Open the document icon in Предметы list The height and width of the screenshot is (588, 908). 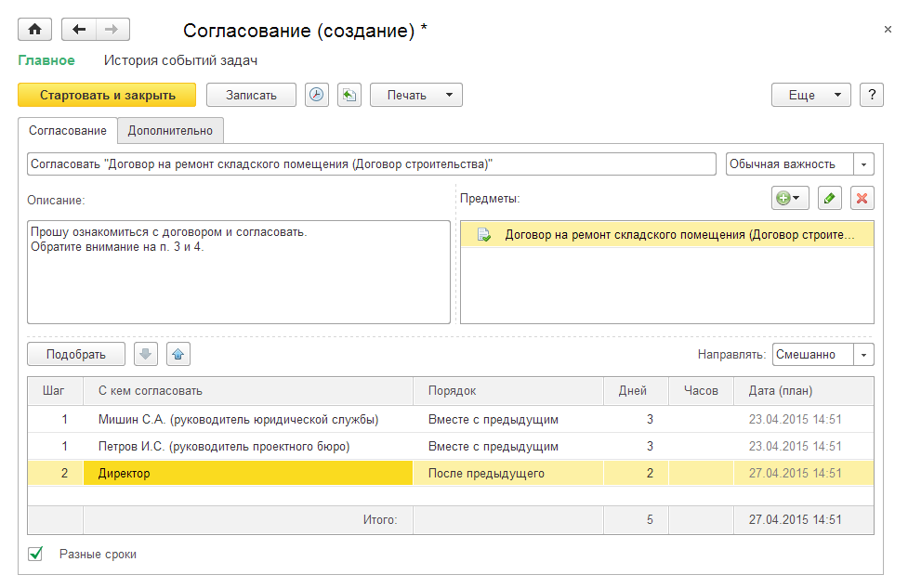click(x=483, y=235)
